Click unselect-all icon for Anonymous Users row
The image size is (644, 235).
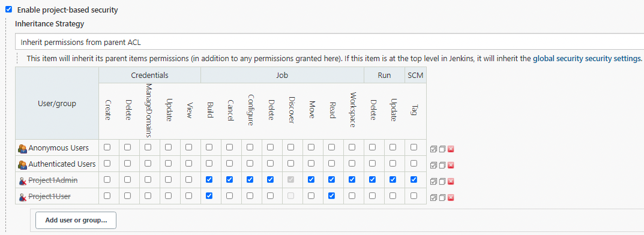442,149
